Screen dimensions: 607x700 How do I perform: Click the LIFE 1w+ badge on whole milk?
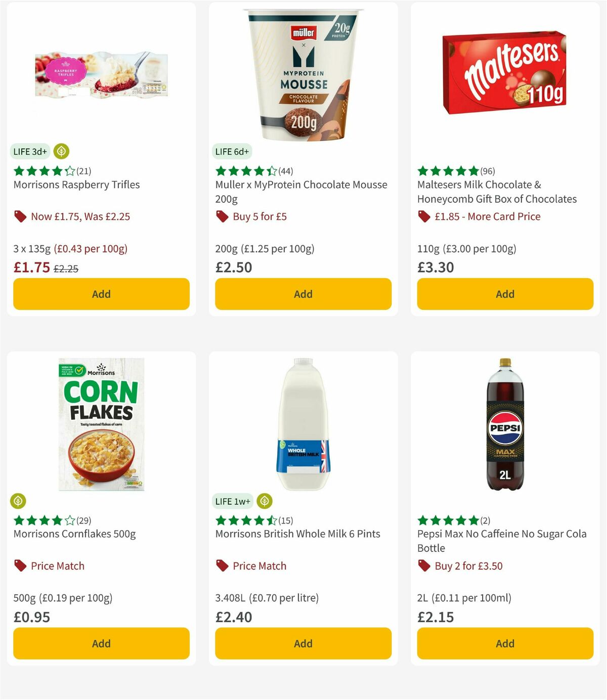tap(233, 501)
